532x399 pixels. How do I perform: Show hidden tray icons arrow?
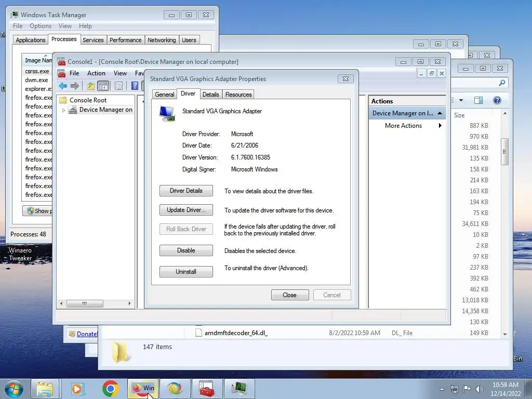click(x=442, y=389)
